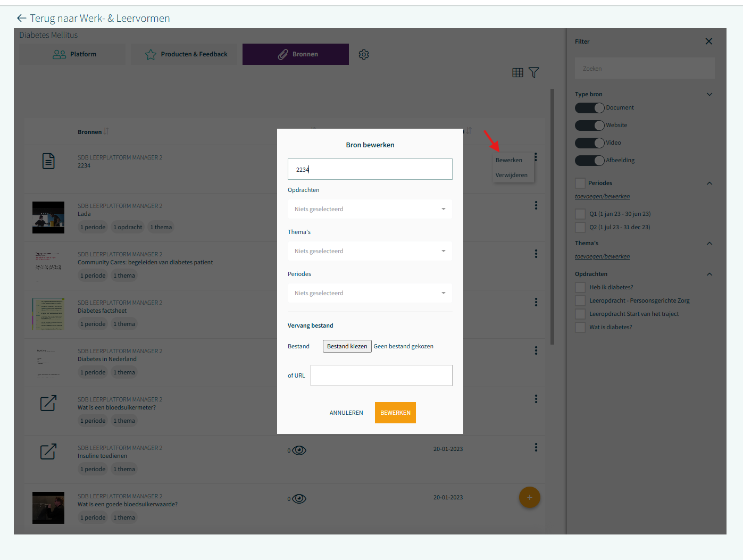Click the orange BEWERKEN button
The width and height of the screenshot is (743, 560).
click(x=395, y=413)
